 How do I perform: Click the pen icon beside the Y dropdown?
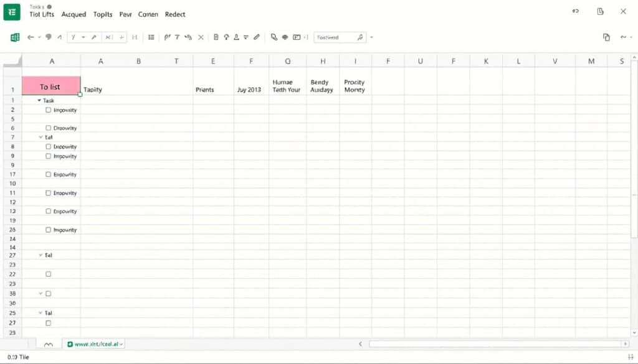[x=94, y=37]
